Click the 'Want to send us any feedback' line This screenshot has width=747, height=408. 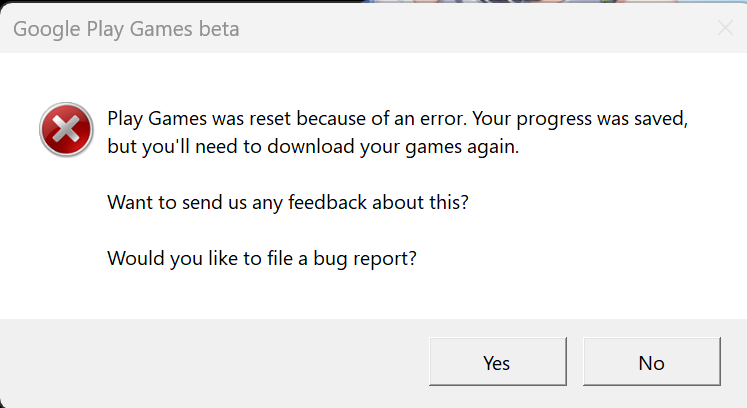coord(288,202)
